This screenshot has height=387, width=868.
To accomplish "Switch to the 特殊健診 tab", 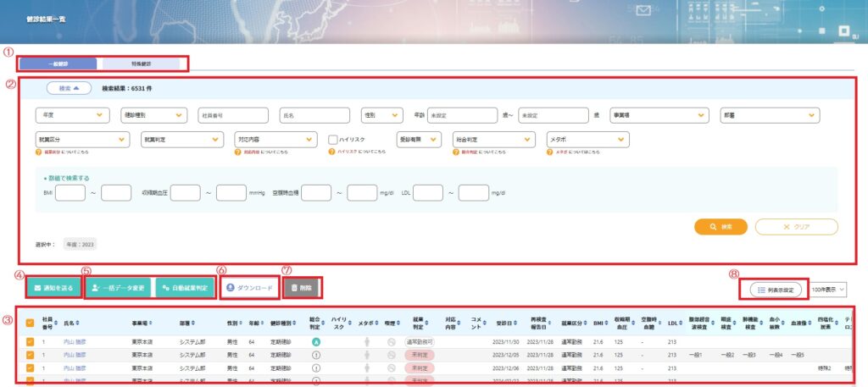I will pos(142,64).
